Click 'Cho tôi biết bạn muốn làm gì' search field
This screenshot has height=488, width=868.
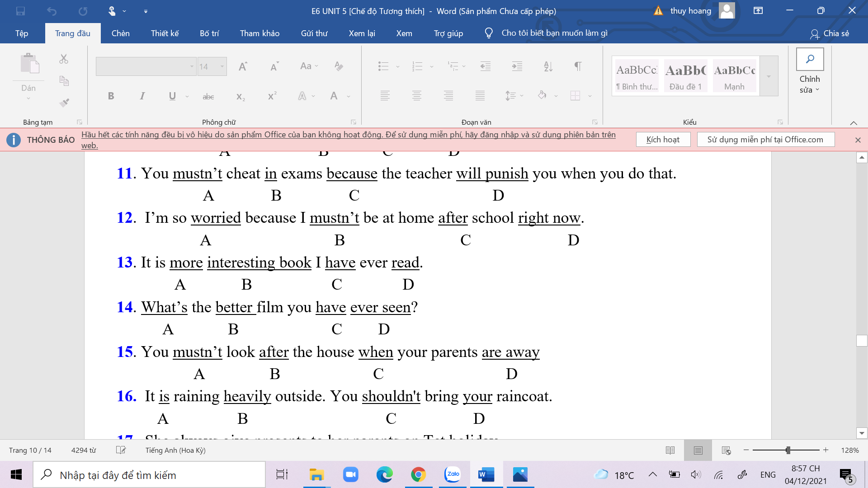[554, 33]
